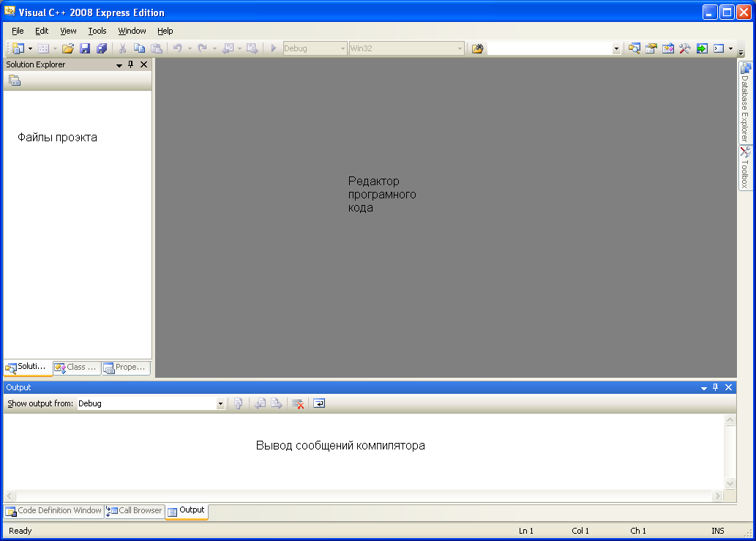756x541 pixels.
Task: Click the Add New Item icon
Action: click(43, 48)
